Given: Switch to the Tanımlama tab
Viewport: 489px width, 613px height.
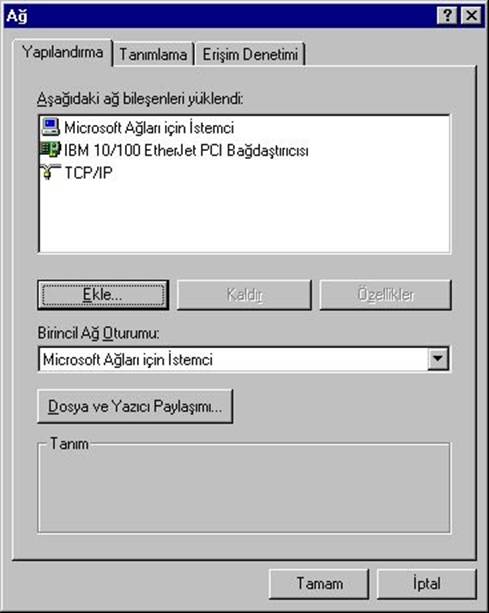Looking at the screenshot, I should click(153, 54).
